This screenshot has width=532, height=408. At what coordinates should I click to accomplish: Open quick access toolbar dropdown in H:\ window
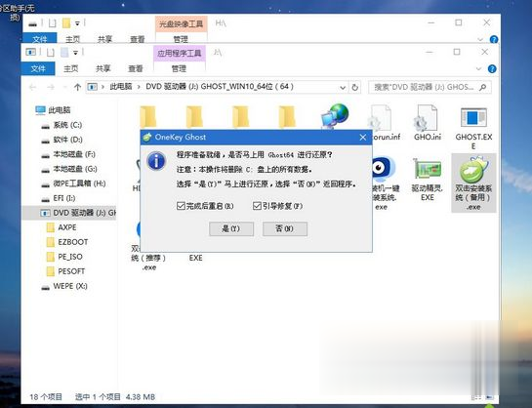click(x=77, y=23)
